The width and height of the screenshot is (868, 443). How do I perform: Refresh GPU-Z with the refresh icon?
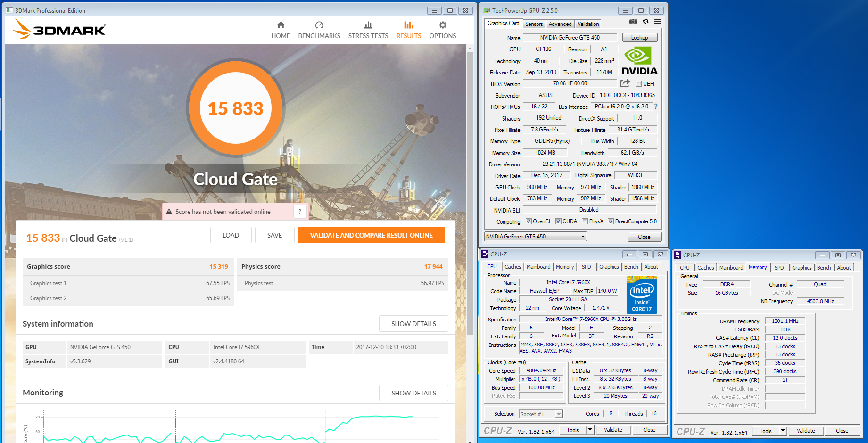click(x=645, y=21)
